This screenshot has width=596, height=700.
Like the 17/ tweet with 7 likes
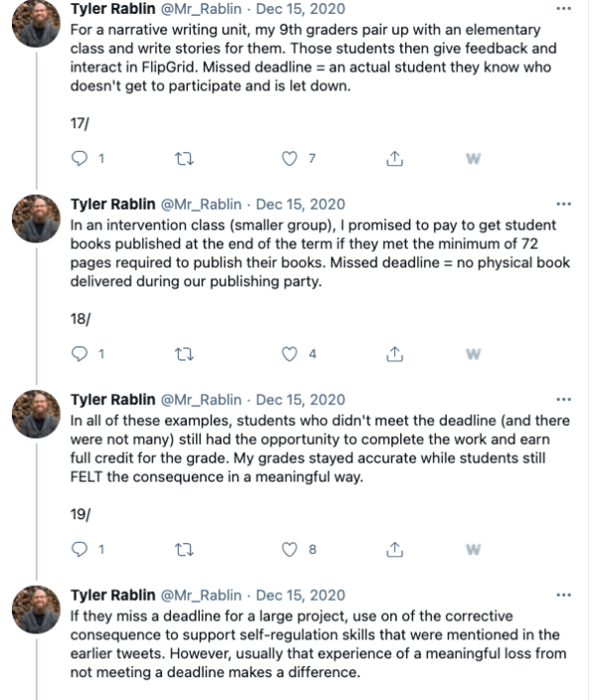pyautogui.click(x=290, y=159)
